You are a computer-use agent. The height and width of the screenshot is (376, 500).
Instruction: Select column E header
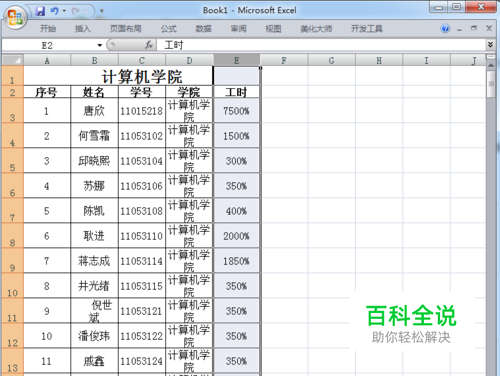[x=237, y=60]
